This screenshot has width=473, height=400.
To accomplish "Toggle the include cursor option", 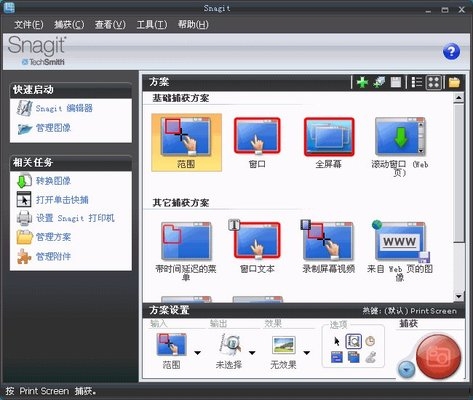I will click(x=337, y=341).
